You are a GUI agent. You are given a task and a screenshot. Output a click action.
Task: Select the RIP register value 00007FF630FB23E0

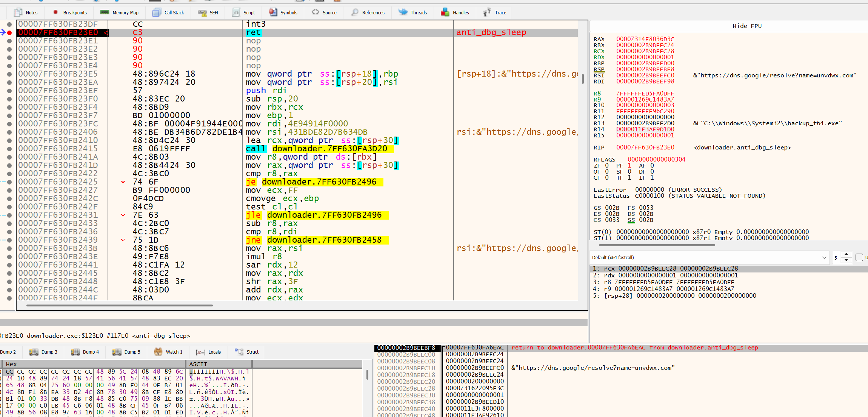point(645,148)
